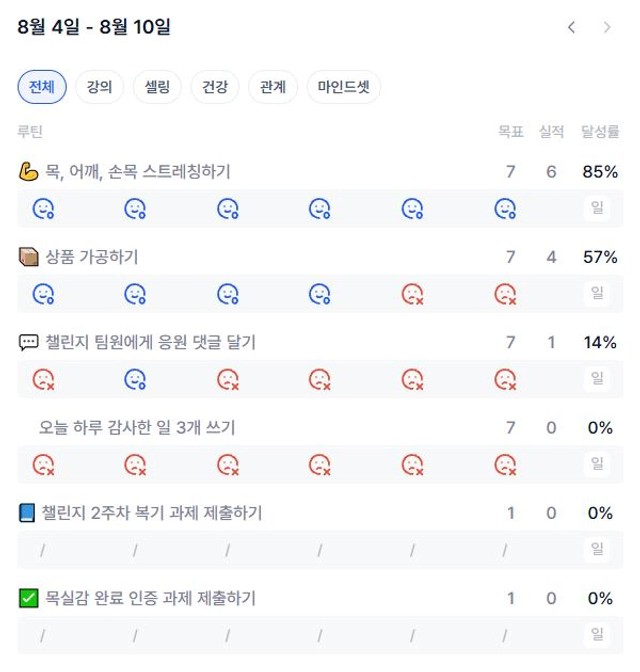Switch to the 강의 category tab
This screenshot has height=672, width=640.
(99, 87)
